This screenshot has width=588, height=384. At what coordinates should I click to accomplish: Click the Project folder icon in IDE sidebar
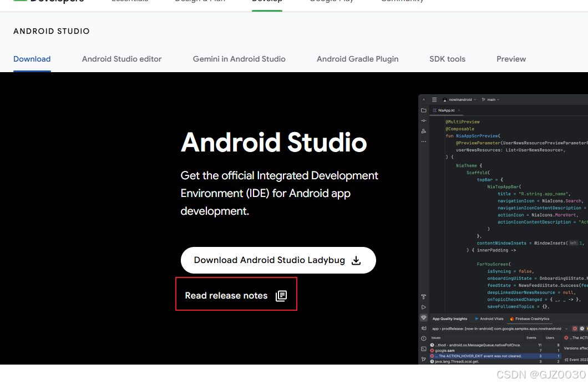pyautogui.click(x=424, y=110)
